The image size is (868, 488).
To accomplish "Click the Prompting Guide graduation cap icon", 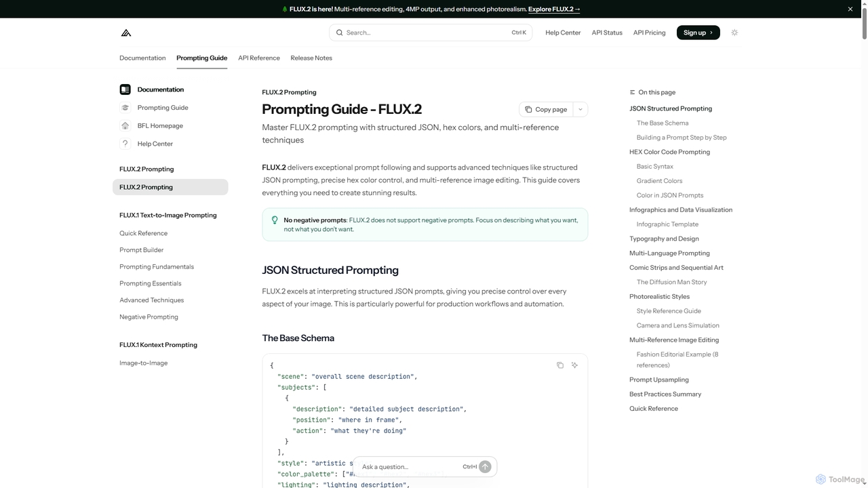I will [125, 108].
